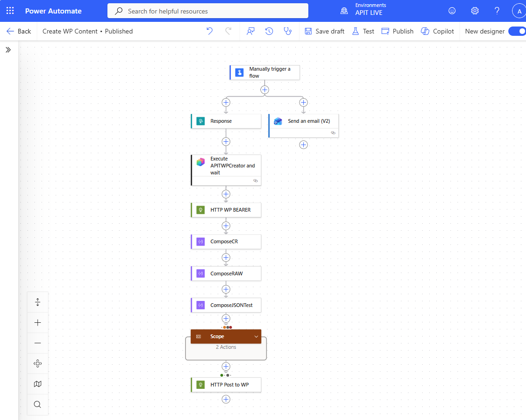Click the Test button
Screen dimensions: 526x420
[x=363, y=31]
